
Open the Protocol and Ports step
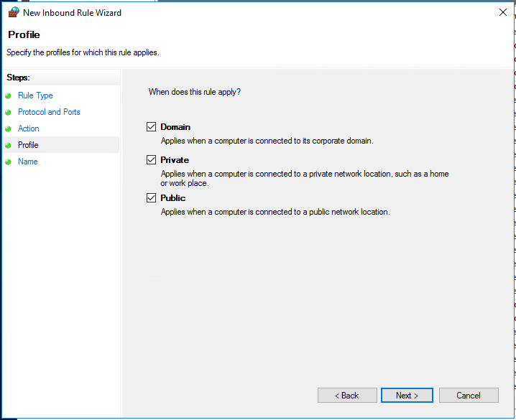click(x=49, y=112)
